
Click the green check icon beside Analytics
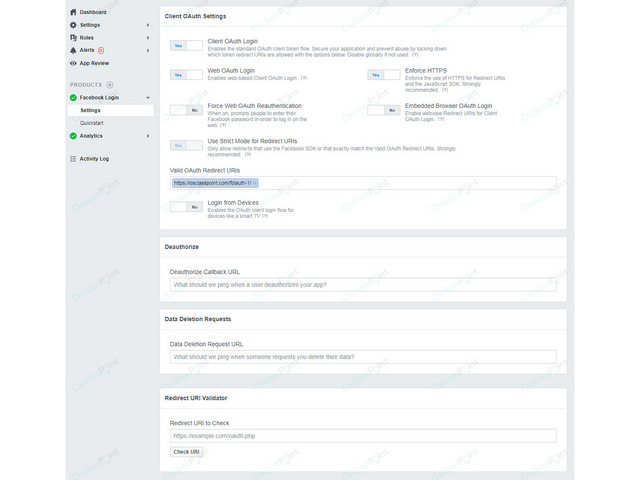[73, 136]
